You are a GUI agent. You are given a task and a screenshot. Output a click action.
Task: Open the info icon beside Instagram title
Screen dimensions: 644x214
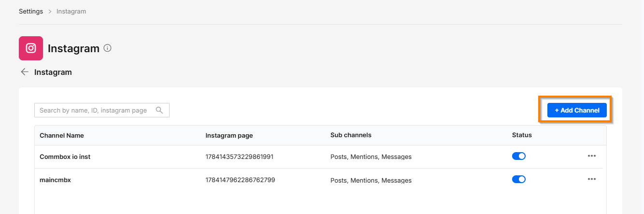pos(108,48)
